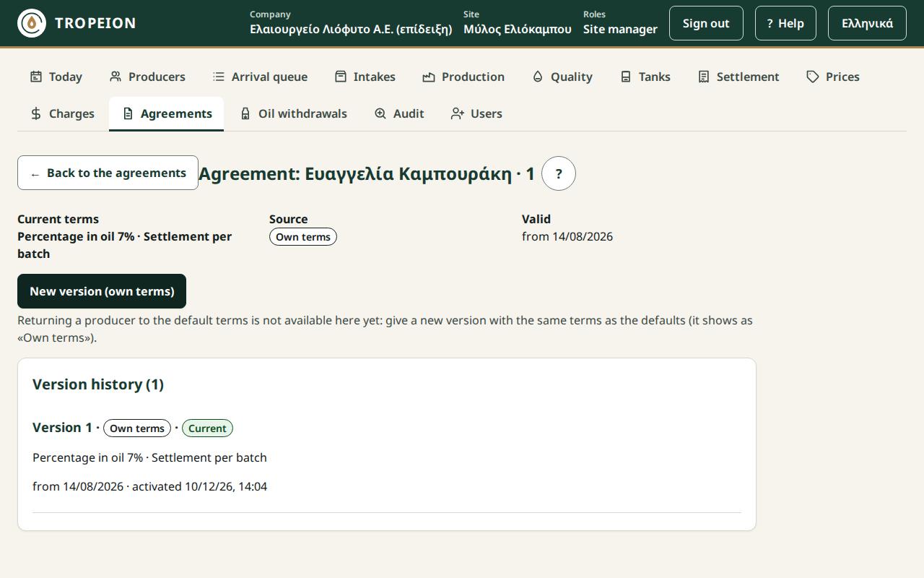The height and width of the screenshot is (578, 924).
Task: Click the factory icon beside Production
Action: pos(429,77)
